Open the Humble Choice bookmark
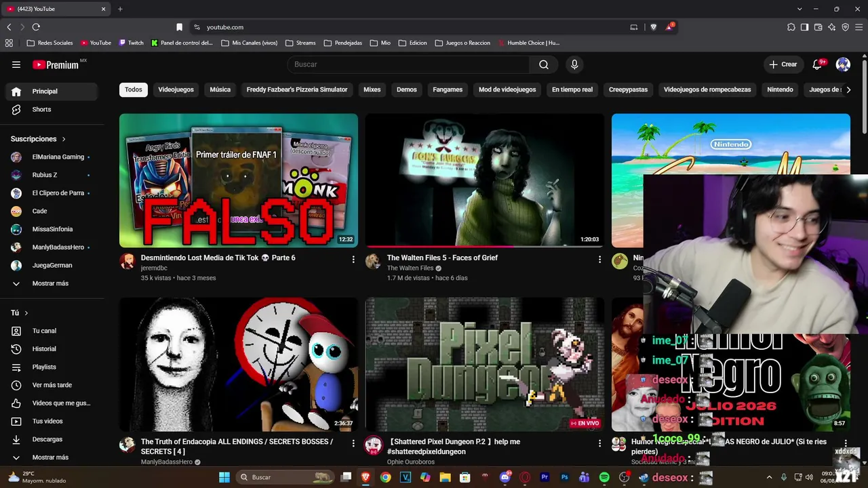This screenshot has width=868, height=488. [x=529, y=43]
